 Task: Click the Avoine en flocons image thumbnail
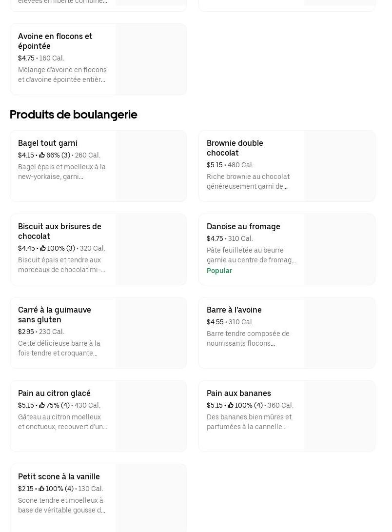click(x=151, y=59)
